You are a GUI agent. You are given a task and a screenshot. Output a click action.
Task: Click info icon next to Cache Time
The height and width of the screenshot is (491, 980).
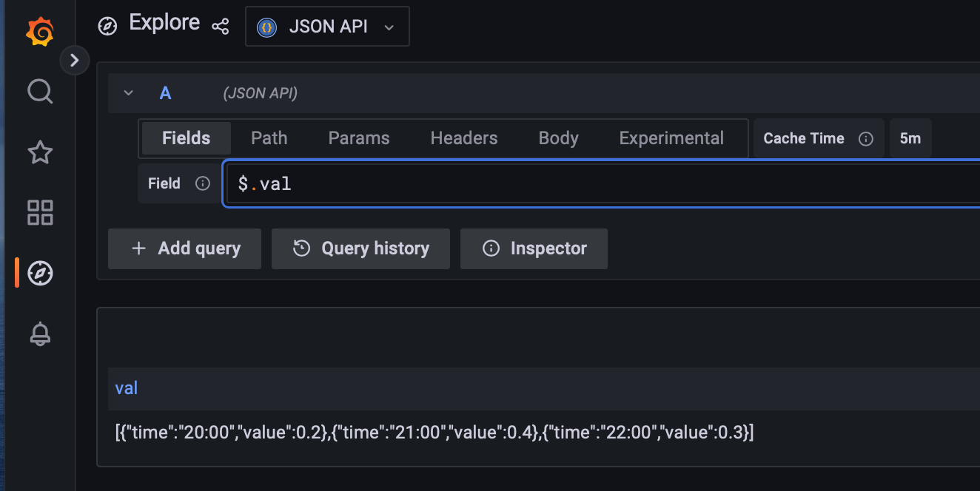click(865, 138)
